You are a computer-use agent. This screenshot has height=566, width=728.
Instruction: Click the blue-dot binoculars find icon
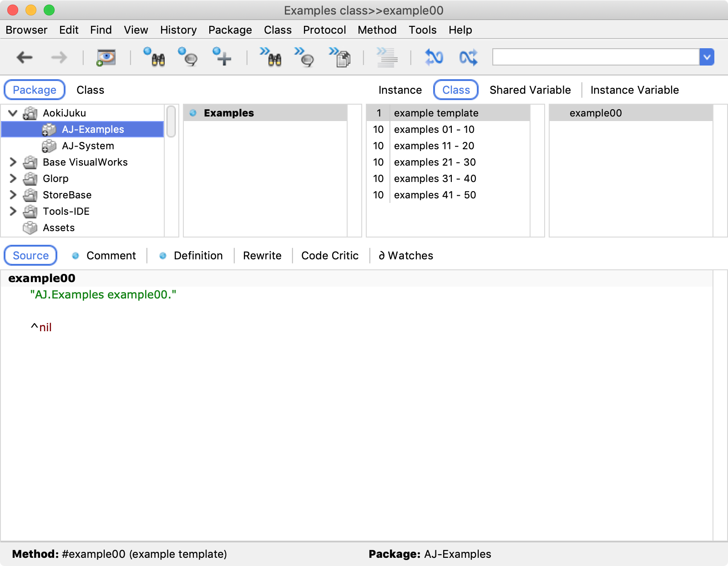click(x=154, y=57)
